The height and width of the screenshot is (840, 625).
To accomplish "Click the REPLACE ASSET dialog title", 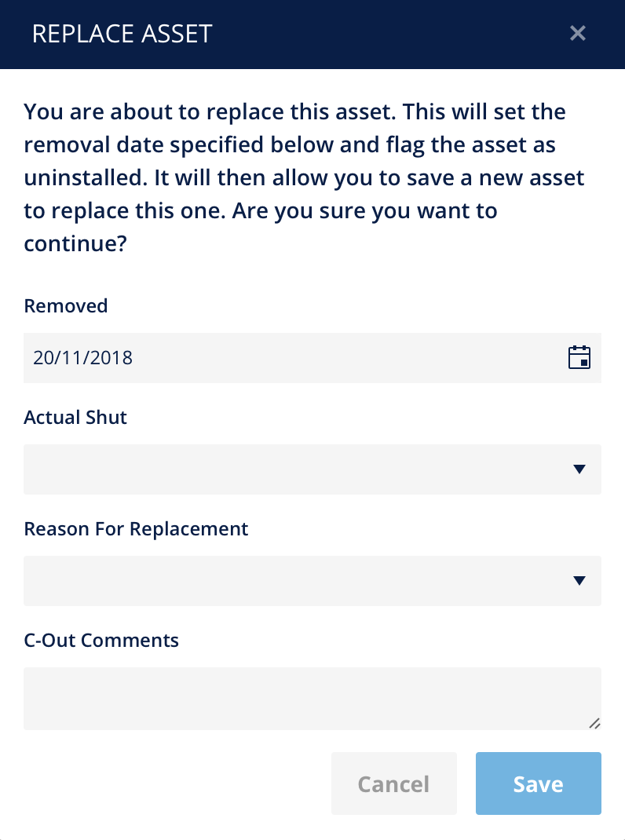I will (122, 34).
